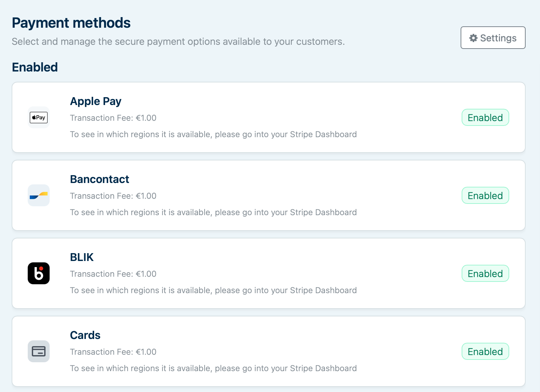Click the Apple Pay logo icon
The height and width of the screenshot is (392, 540).
point(39,117)
